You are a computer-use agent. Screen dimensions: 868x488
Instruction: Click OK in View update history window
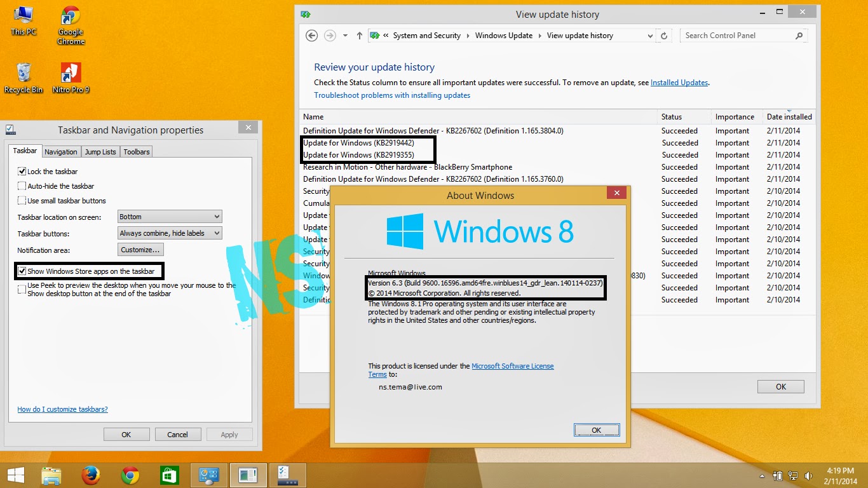(x=781, y=386)
